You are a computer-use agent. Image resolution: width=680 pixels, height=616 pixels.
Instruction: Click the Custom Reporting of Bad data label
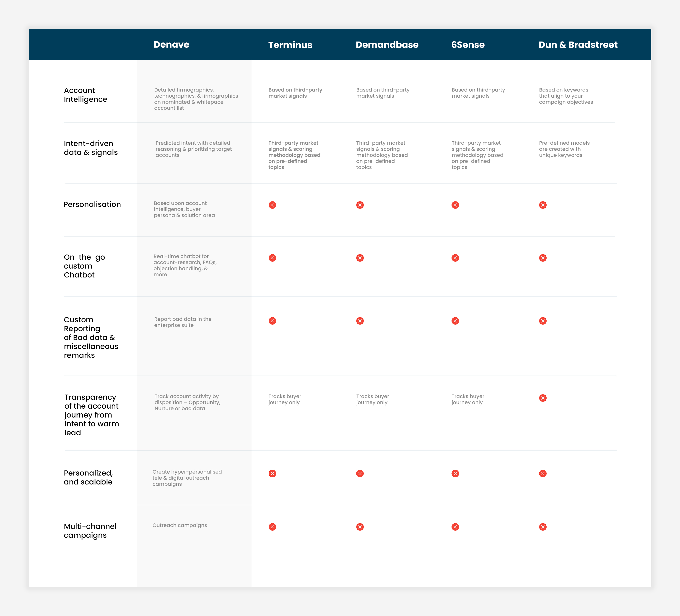(91, 337)
